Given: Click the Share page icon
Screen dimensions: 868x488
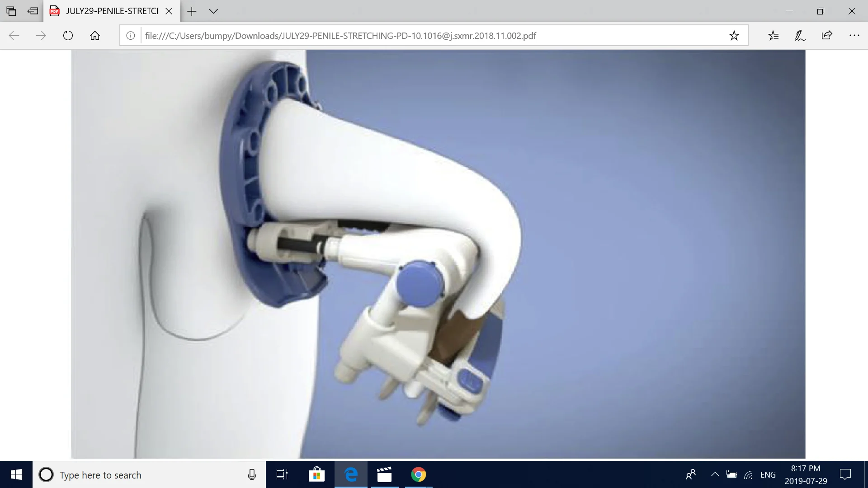Looking at the screenshot, I should point(827,36).
